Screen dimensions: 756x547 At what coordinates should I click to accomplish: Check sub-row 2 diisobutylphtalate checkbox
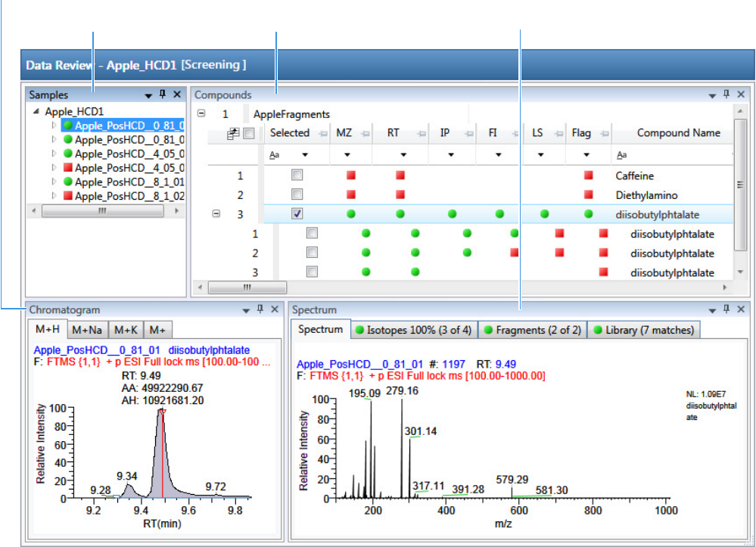pos(312,253)
